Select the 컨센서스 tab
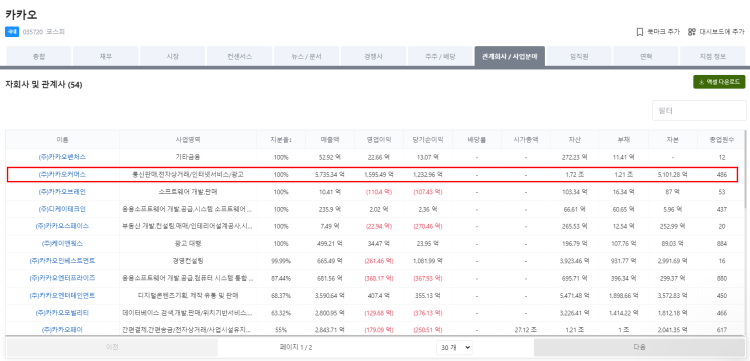This screenshot has height=361, width=750. coord(239,56)
